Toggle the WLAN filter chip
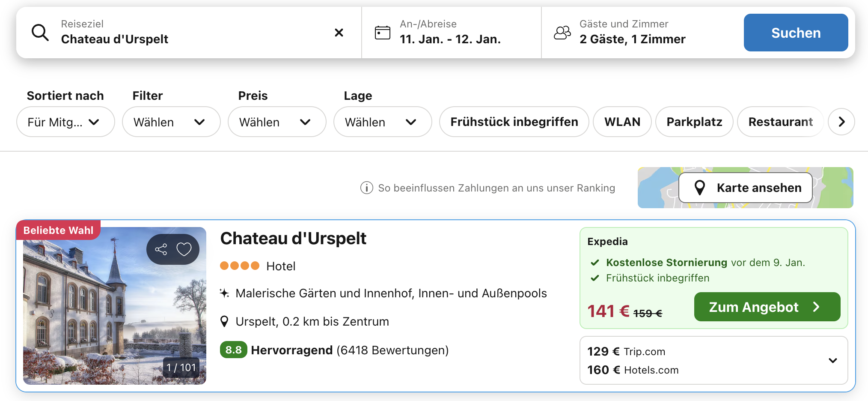The image size is (868, 401). tap(622, 122)
